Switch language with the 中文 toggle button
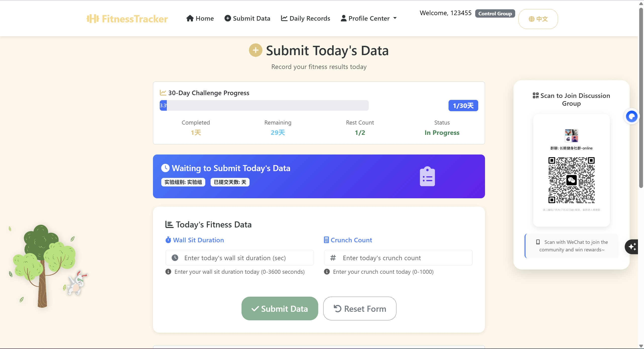The width and height of the screenshot is (644, 349). [x=538, y=19]
